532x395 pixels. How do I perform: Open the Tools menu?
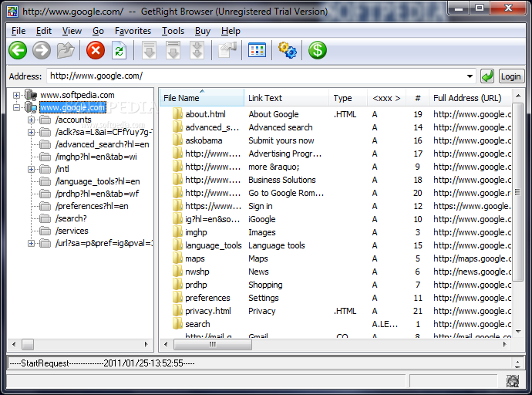coord(173,31)
